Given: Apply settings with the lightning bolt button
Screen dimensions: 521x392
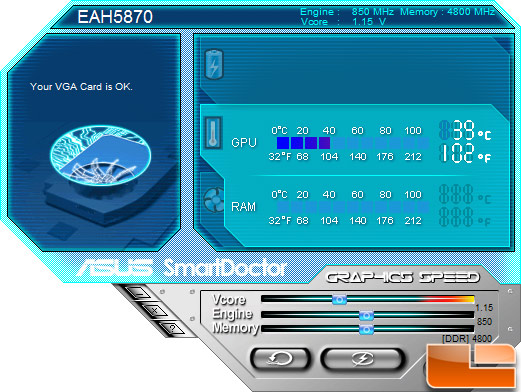Looking at the screenshot, I should (x=363, y=359).
